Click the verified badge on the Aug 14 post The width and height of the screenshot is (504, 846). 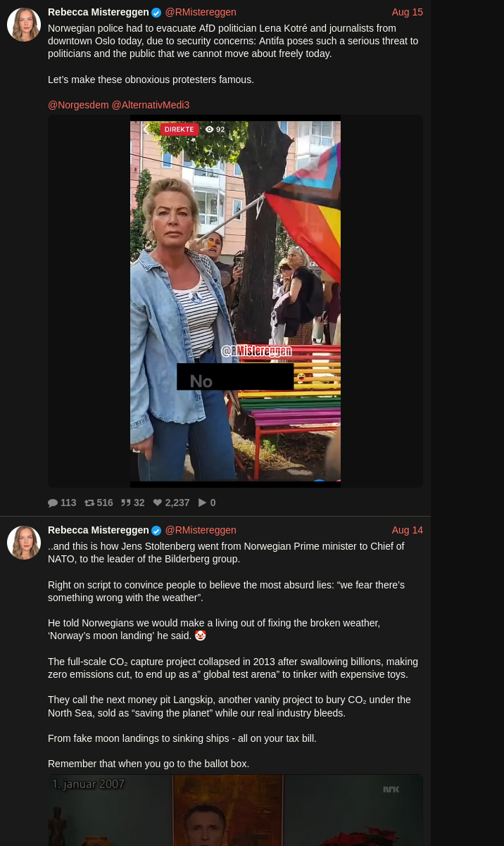tap(156, 531)
